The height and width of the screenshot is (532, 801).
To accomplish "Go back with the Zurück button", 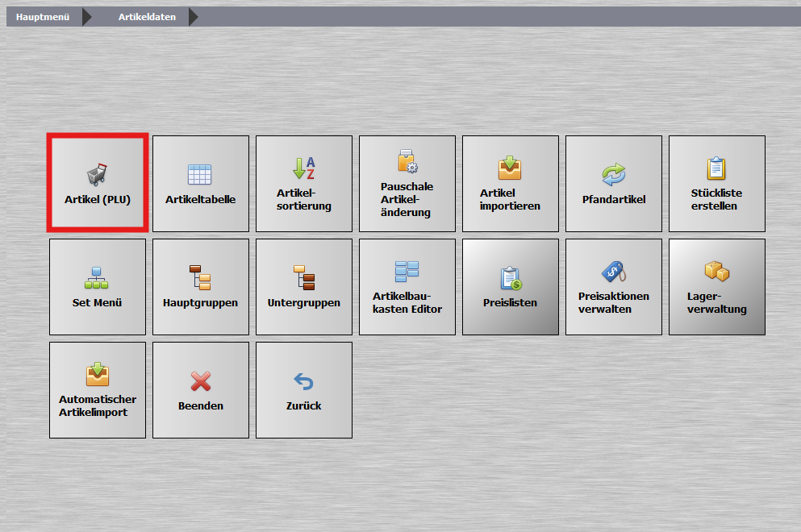I will tap(303, 390).
